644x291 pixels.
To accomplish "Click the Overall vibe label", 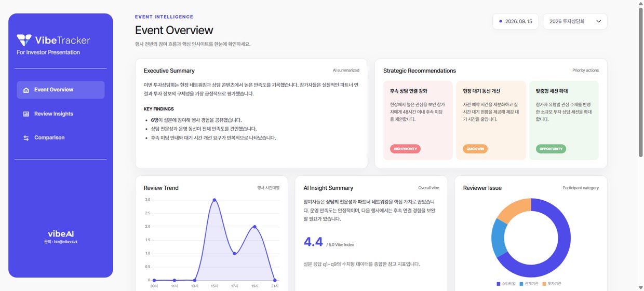I will pos(428,188).
